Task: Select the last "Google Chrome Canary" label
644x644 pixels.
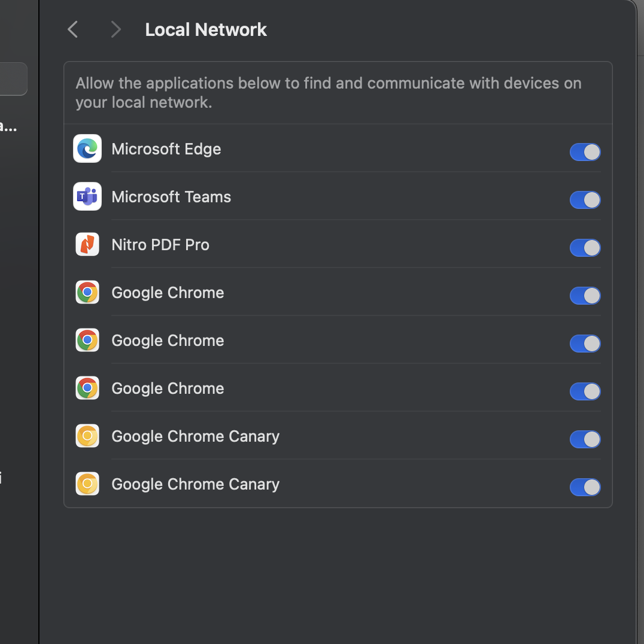Action: (x=196, y=485)
